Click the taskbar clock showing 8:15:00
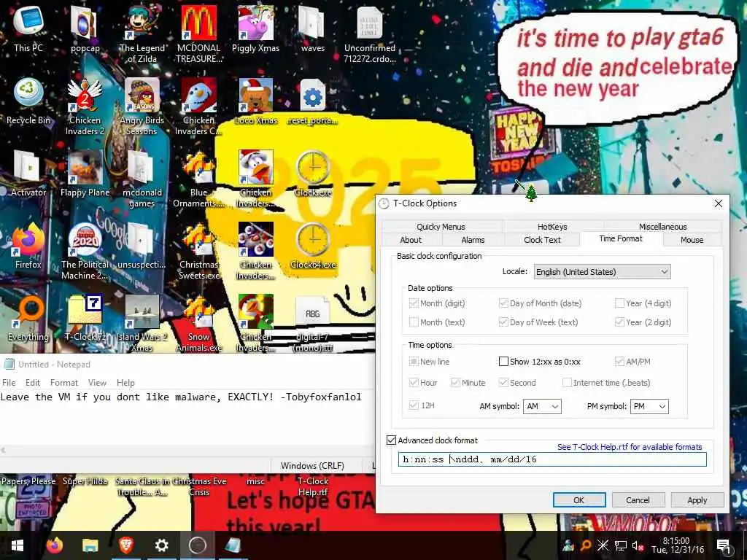Image resolution: width=747 pixels, height=560 pixels. pos(678,545)
